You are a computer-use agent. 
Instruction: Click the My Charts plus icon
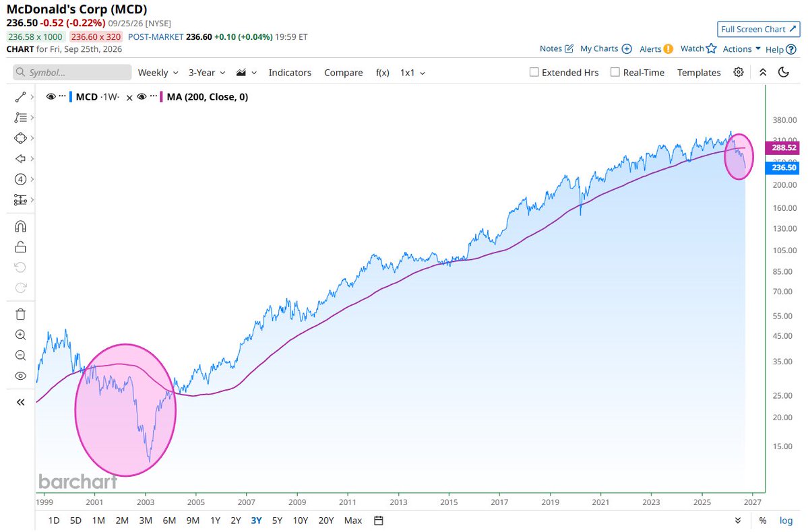pyautogui.click(x=627, y=49)
